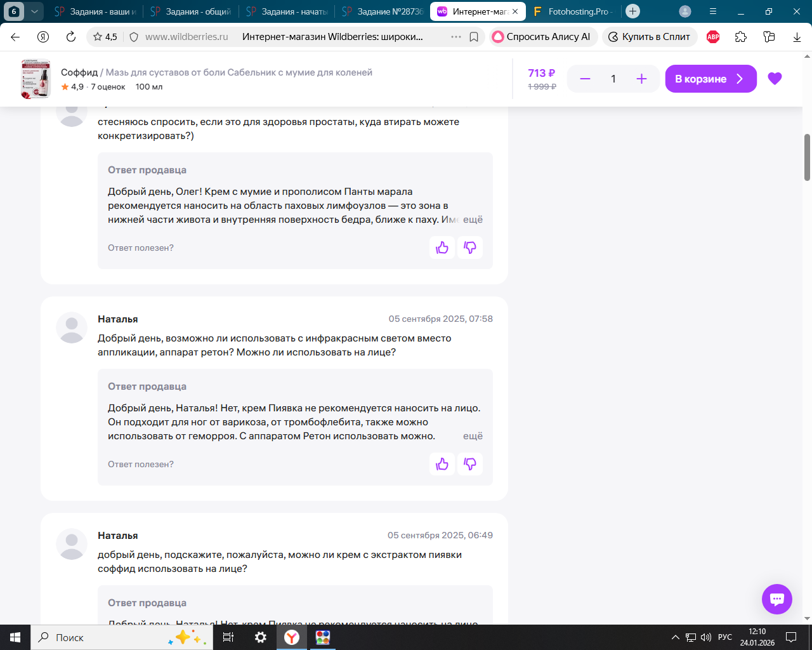Click the question date '05 сентября 2025, 07:58'
Screen dimensions: 812x650
tap(441, 319)
